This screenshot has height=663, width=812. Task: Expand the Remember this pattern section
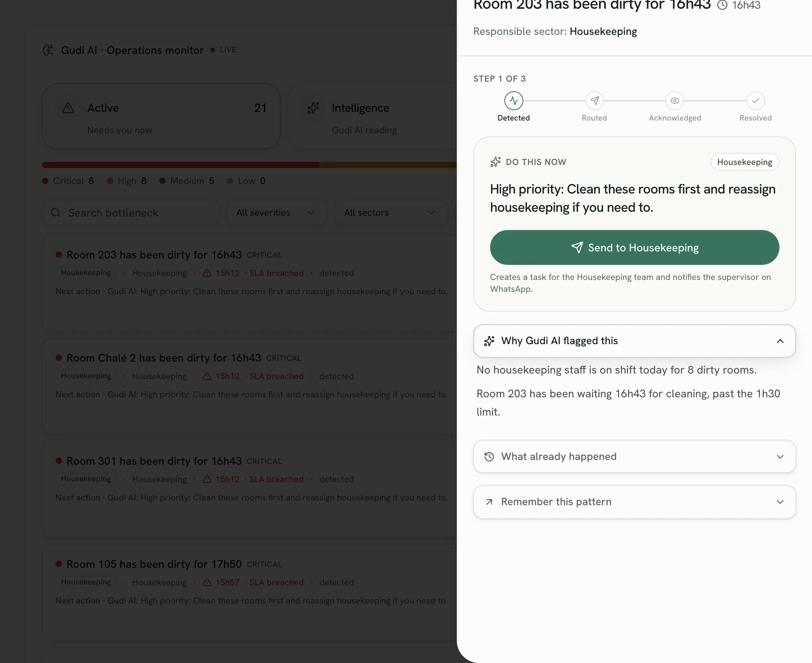634,502
